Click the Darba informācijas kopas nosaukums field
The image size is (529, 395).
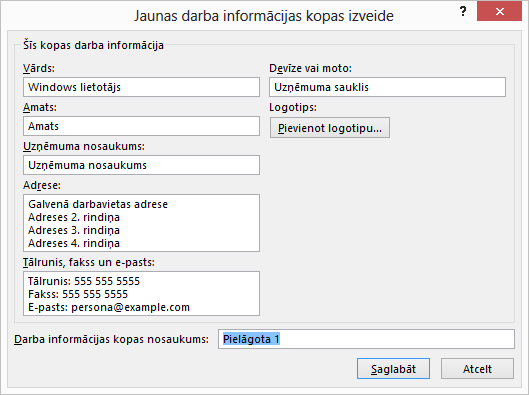pos(366,339)
